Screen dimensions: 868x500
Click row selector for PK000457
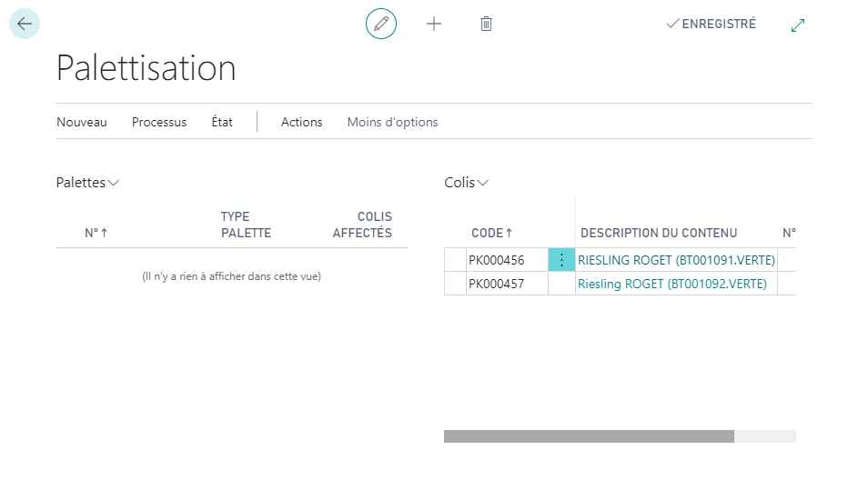(x=455, y=284)
